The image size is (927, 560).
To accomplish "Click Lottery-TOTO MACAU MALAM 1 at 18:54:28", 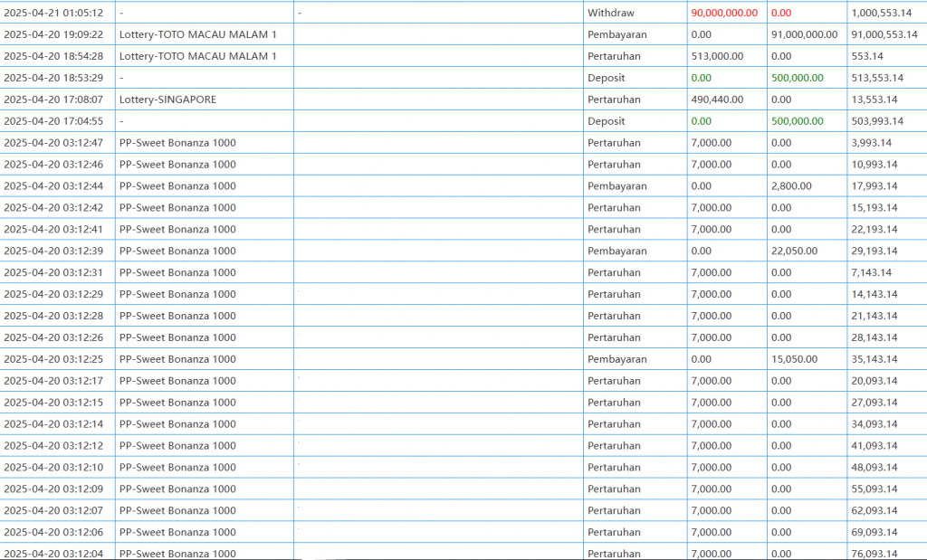I will pyautogui.click(x=197, y=56).
